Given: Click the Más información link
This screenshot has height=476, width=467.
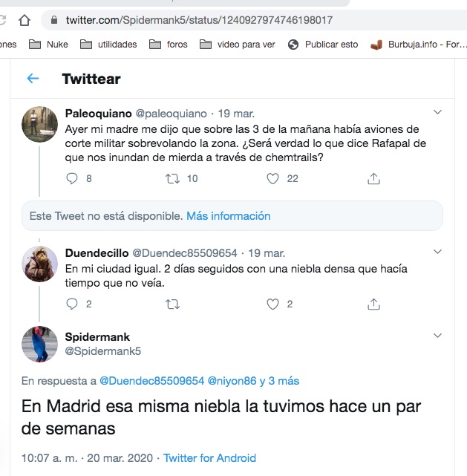Looking at the screenshot, I should click(229, 216).
